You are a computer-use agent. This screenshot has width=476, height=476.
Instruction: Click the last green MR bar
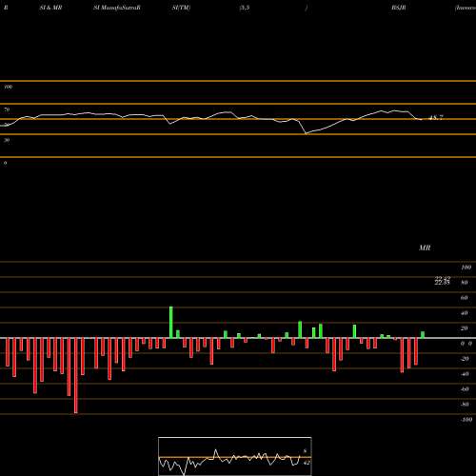[423, 335]
